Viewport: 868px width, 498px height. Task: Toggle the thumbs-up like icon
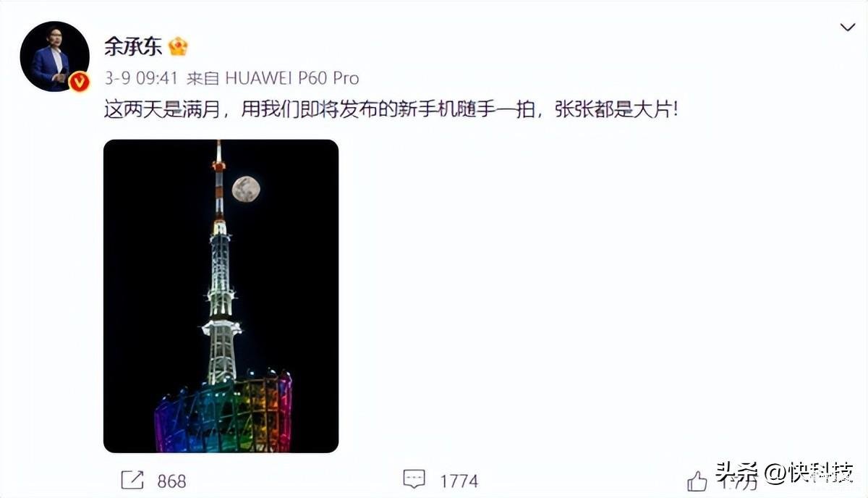pos(697,480)
